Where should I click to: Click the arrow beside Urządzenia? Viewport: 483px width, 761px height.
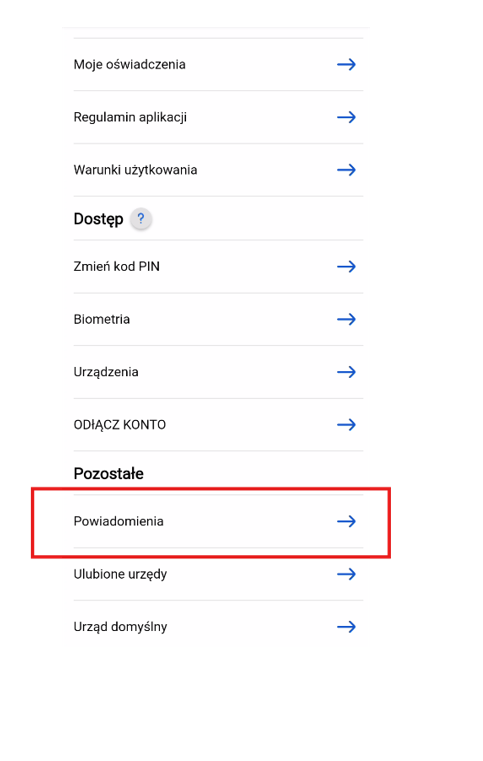346,372
